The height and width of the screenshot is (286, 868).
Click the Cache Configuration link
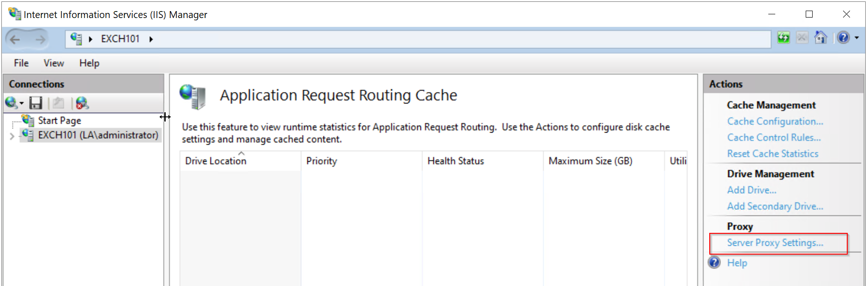coord(775,122)
